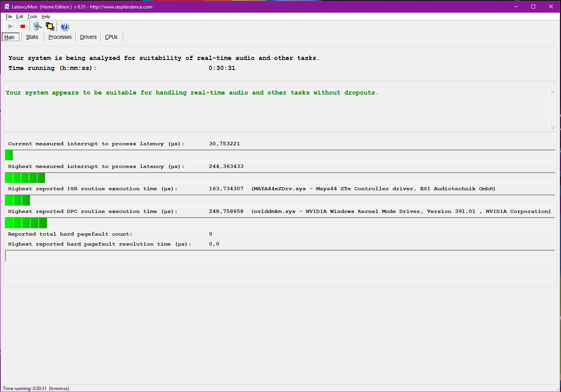Click the highest latency value 244,363433
This screenshot has width=561, height=392.
pyautogui.click(x=226, y=166)
